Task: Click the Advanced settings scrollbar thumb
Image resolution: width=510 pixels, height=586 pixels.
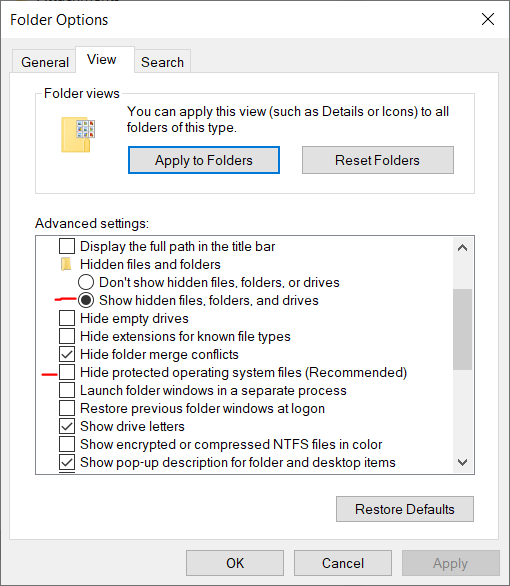Action: (463, 329)
